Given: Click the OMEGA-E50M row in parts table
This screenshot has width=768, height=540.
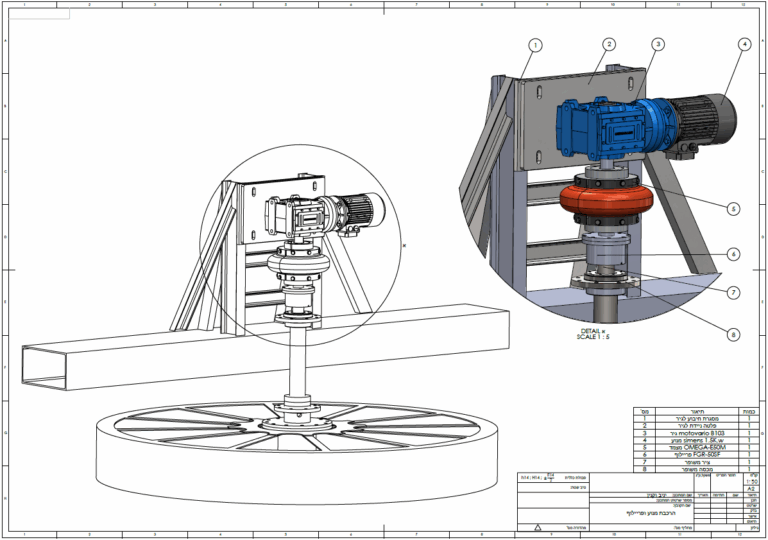Looking at the screenshot, I should click(x=692, y=446).
